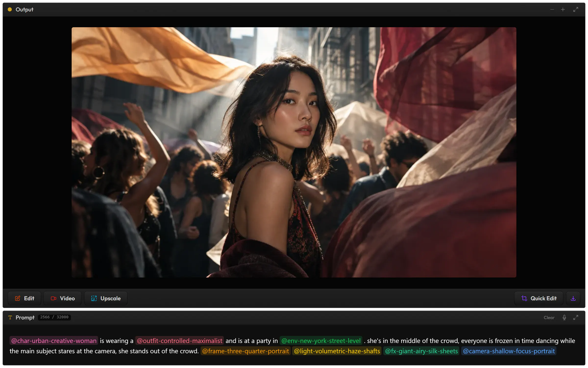Open Quick Edit crop tool

click(x=539, y=298)
